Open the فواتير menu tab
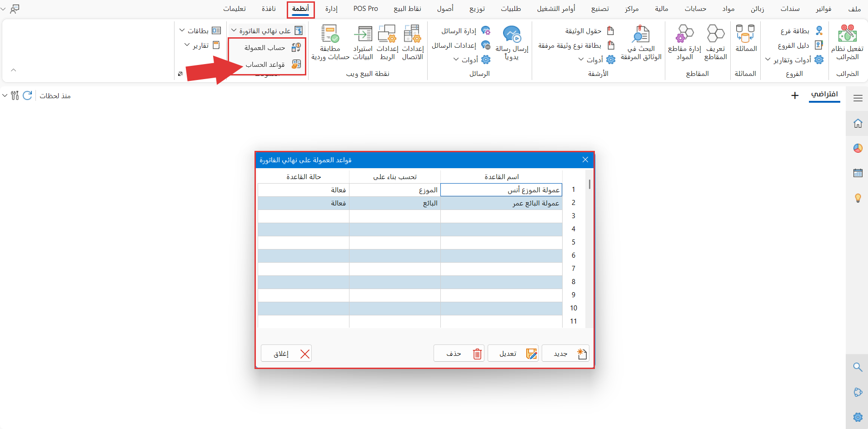Screen dimensions: 868x429 click(823, 9)
